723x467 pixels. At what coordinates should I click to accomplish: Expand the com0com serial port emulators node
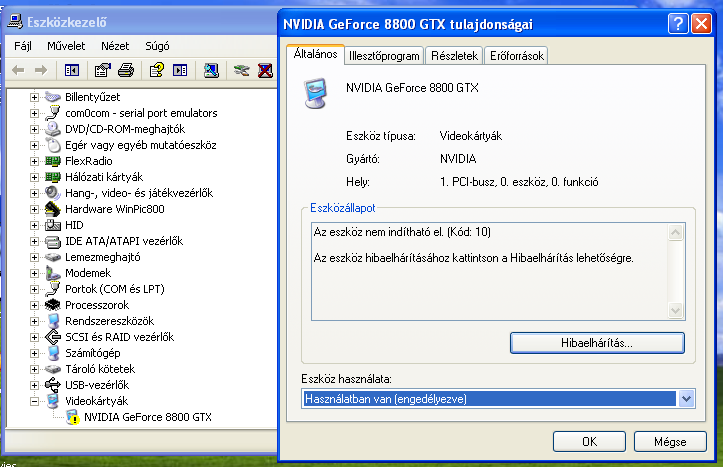pyautogui.click(x=34, y=113)
